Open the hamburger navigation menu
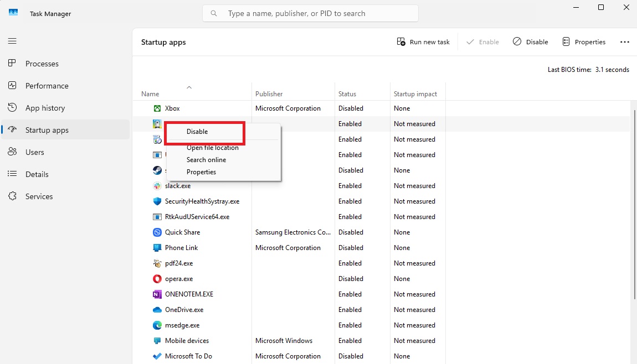The image size is (637, 364). coord(12,41)
